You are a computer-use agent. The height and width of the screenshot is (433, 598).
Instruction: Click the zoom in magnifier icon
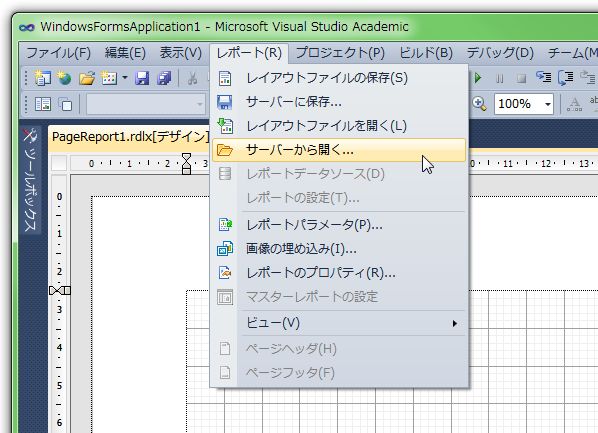coord(479,103)
